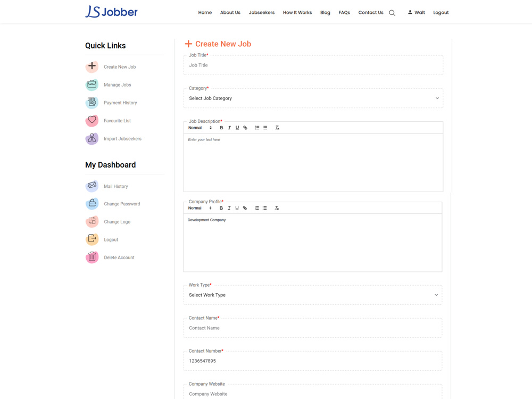Image resolution: width=532 pixels, height=399 pixels.
Task: Open the Mail History link
Action: coord(115,186)
